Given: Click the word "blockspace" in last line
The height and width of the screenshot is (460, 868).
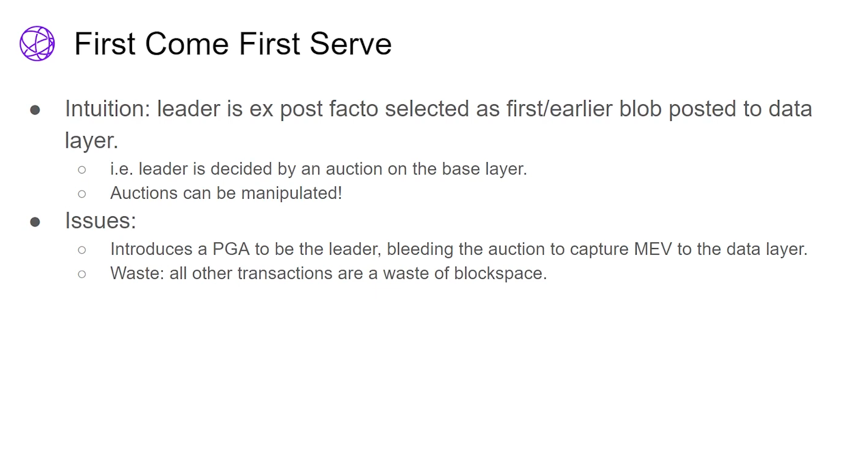Looking at the screenshot, I should pyautogui.click(x=499, y=273).
